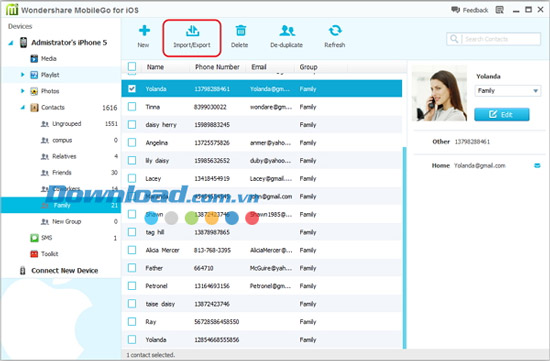Viewport: 550px width, 361px height.
Task: Click the contacts list vertical scrollbar
Action: pyautogui.click(x=404, y=247)
